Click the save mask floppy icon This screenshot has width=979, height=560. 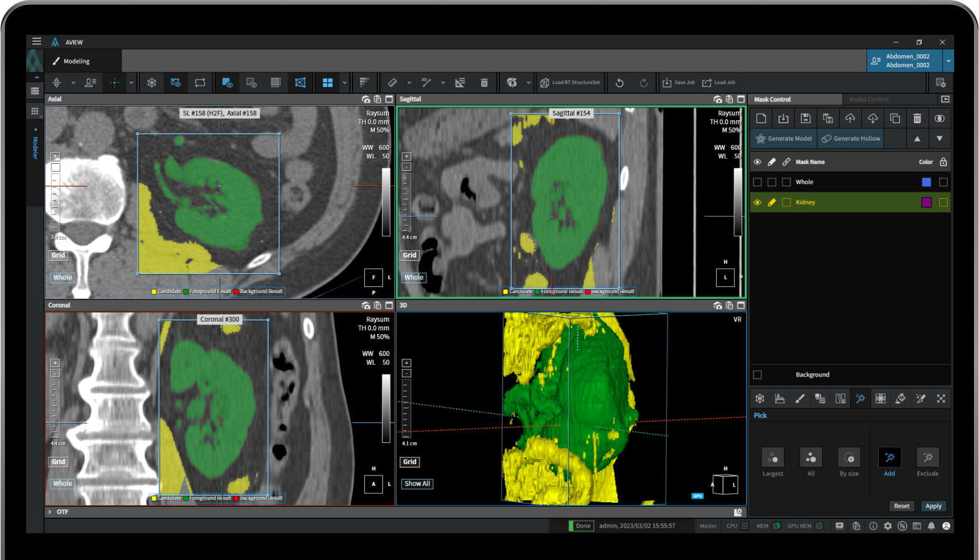pyautogui.click(x=805, y=118)
